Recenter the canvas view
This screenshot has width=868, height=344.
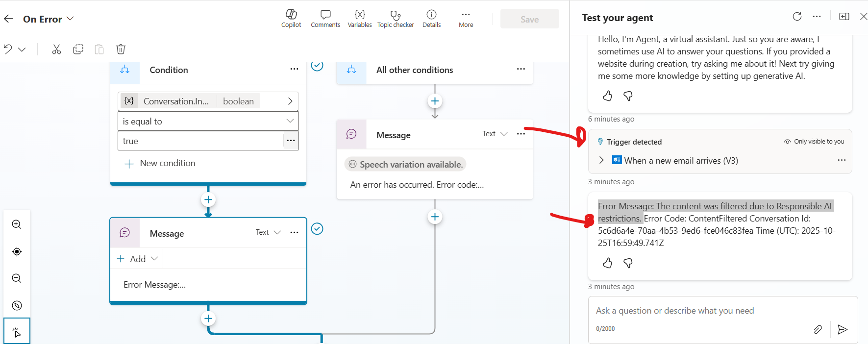pyautogui.click(x=17, y=251)
